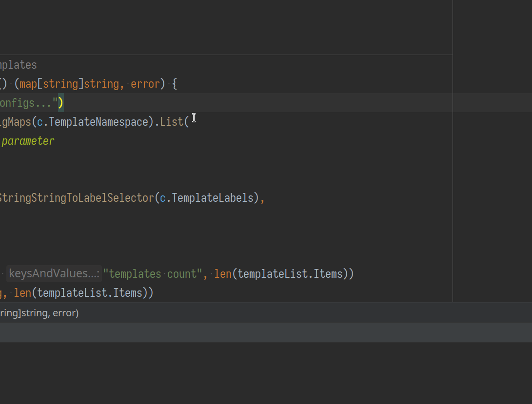Click the italic "parameter" comment text
532x404 pixels.
coord(28,141)
